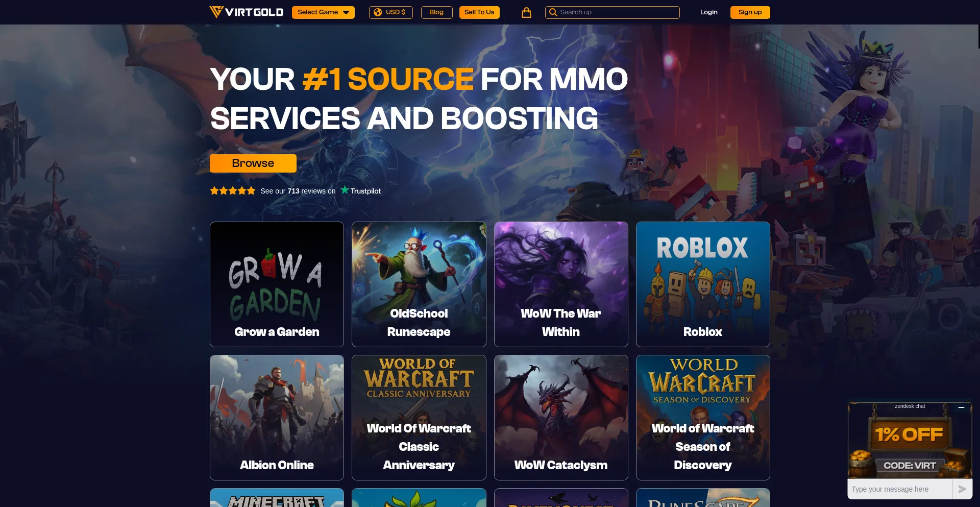Open the Blog page

tap(436, 12)
